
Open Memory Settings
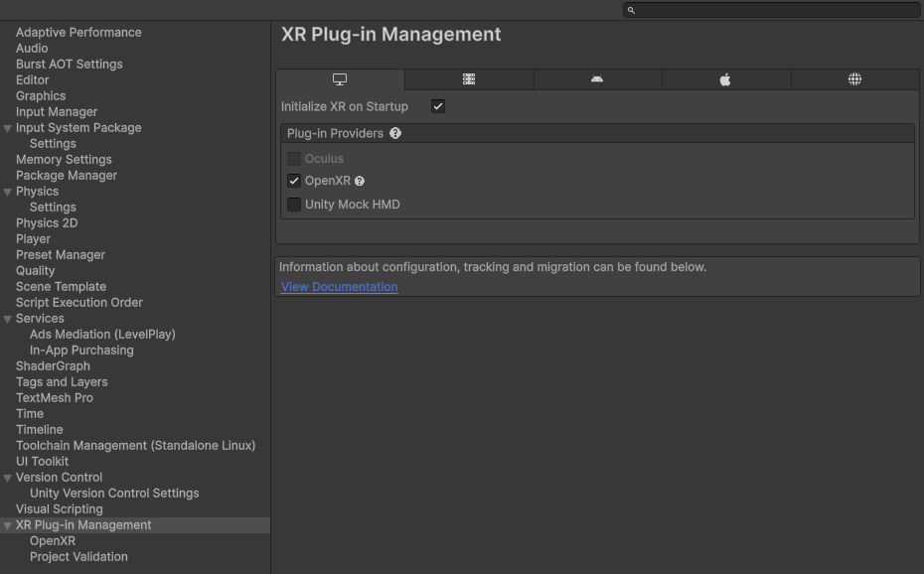pyautogui.click(x=64, y=160)
